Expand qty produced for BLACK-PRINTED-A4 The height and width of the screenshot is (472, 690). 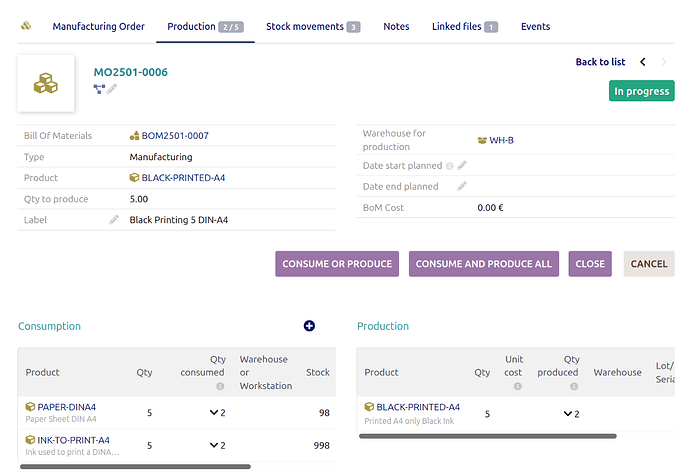pos(570,414)
